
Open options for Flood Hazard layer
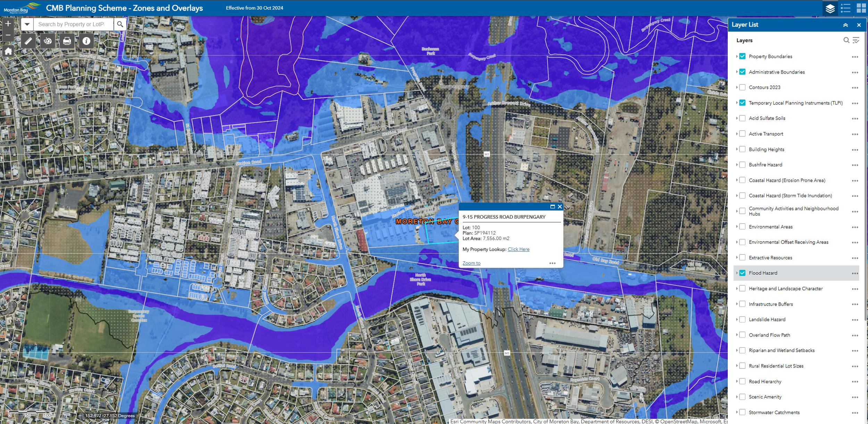[x=855, y=273]
